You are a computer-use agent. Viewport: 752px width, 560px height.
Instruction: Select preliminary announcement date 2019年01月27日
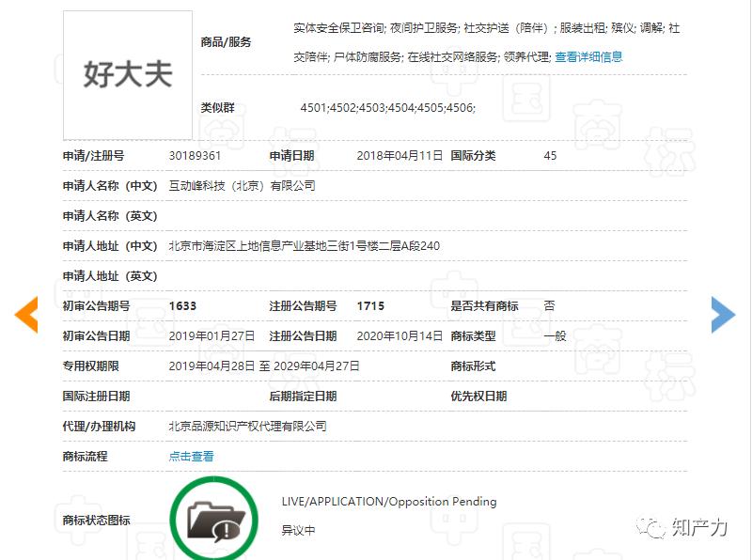pos(211,336)
